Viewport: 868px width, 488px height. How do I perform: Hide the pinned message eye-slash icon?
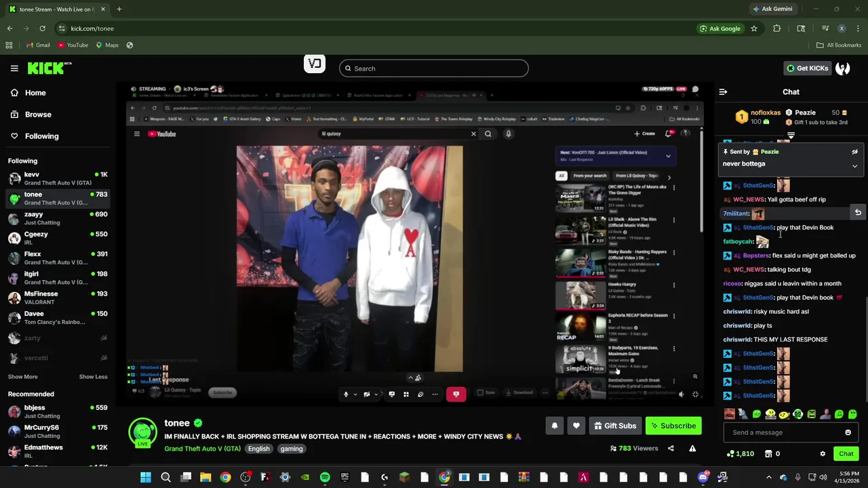point(854,152)
